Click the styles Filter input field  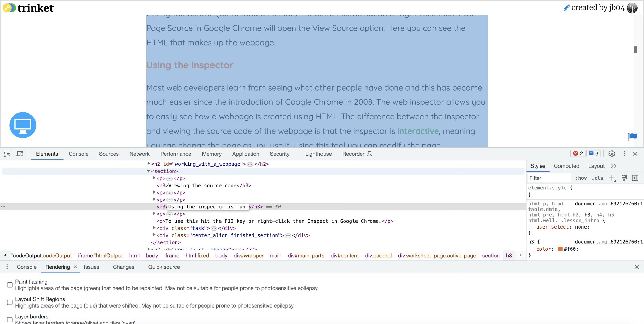(549, 178)
